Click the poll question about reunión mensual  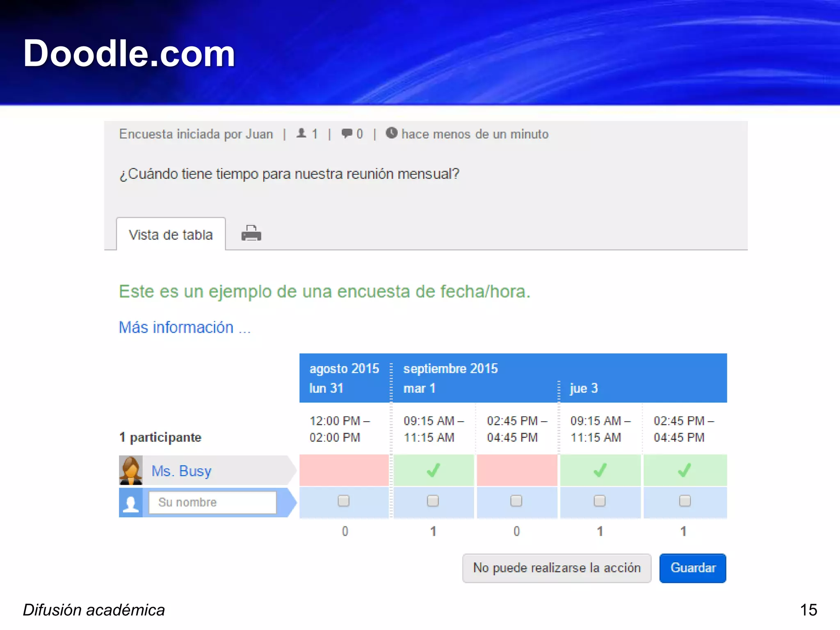click(x=289, y=174)
